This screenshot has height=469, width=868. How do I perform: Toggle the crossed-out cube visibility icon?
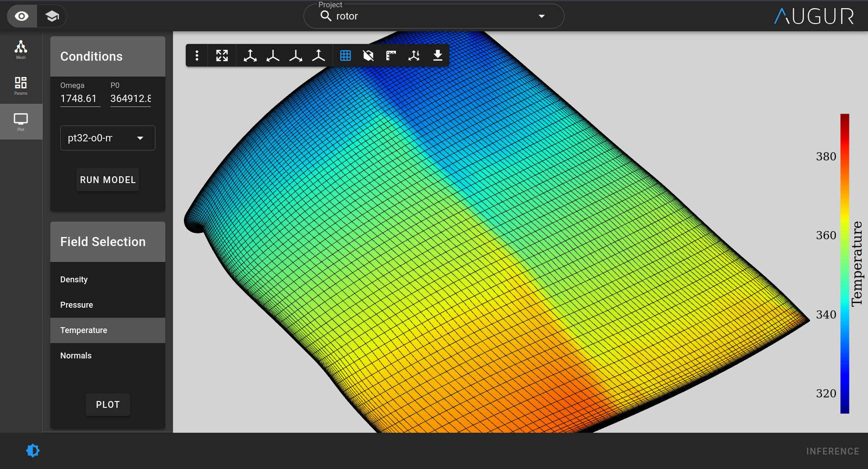pyautogui.click(x=368, y=56)
